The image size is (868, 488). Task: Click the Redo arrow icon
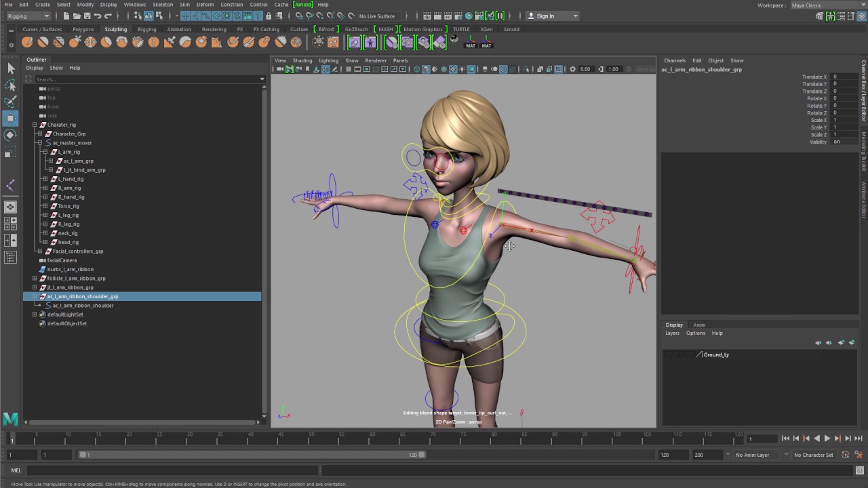[108, 16]
